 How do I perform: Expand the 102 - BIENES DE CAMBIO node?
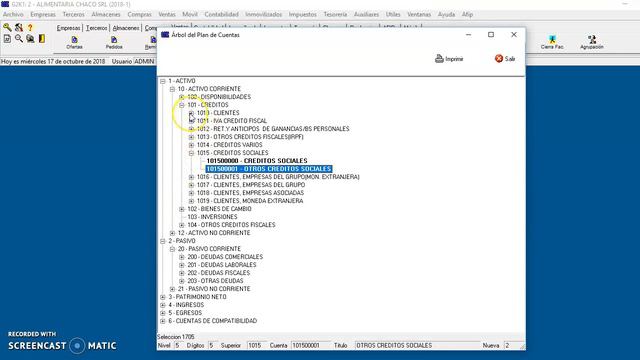182,209
